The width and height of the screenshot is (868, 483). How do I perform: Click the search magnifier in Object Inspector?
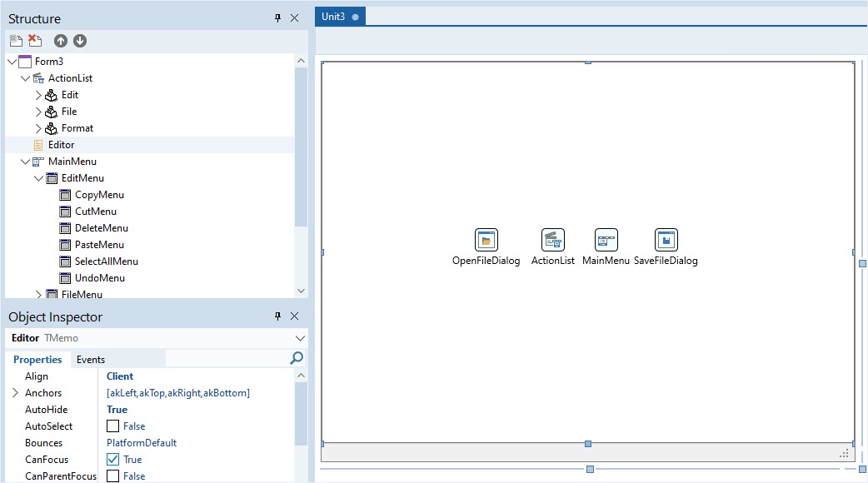297,359
